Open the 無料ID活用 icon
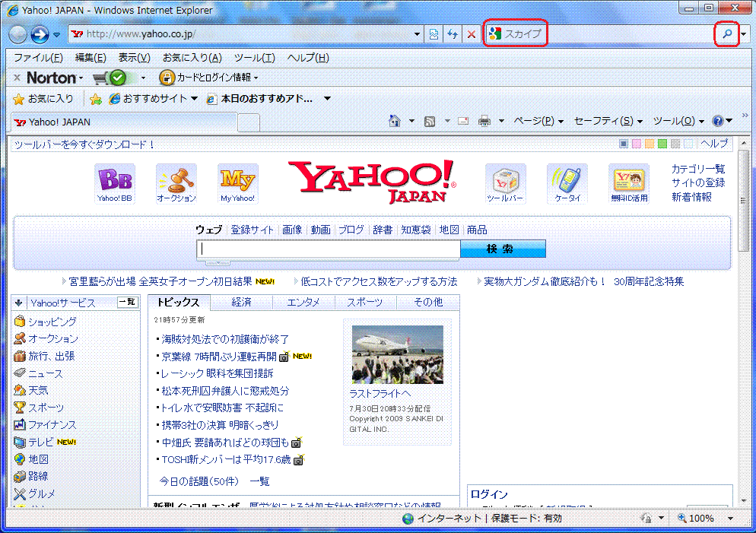Image resolution: width=756 pixels, height=533 pixels. [629, 183]
